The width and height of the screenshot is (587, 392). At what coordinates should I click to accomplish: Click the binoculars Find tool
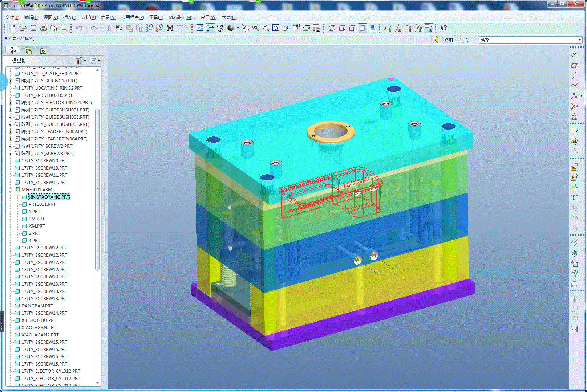(170, 28)
